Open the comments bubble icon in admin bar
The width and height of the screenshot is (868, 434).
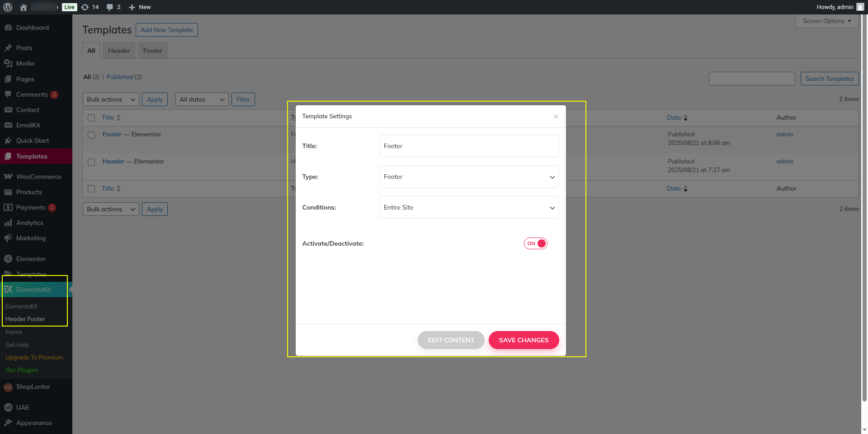[110, 7]
